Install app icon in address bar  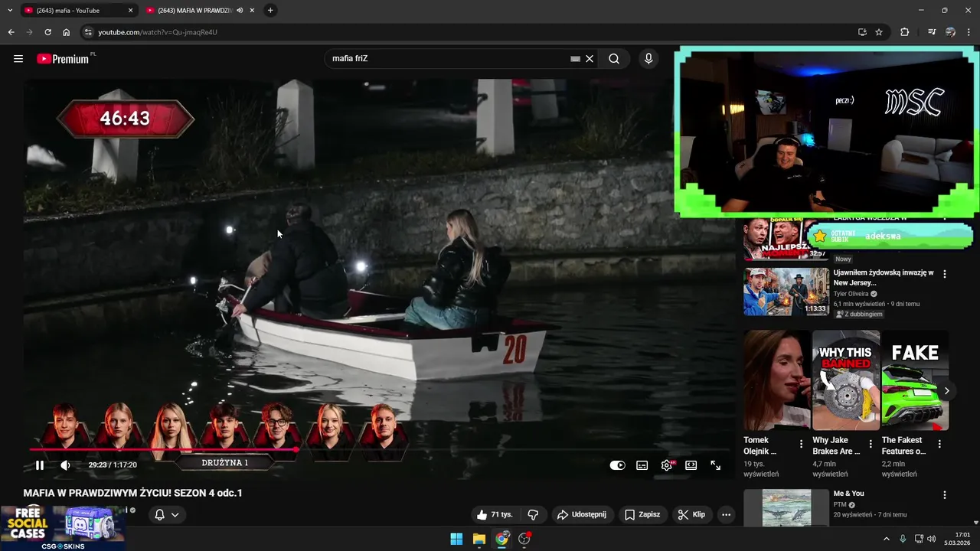862,32
